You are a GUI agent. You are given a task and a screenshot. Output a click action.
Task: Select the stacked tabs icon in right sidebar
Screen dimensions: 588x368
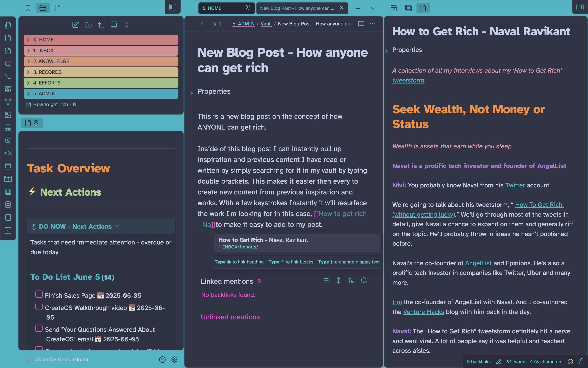[x=408, y=8]
